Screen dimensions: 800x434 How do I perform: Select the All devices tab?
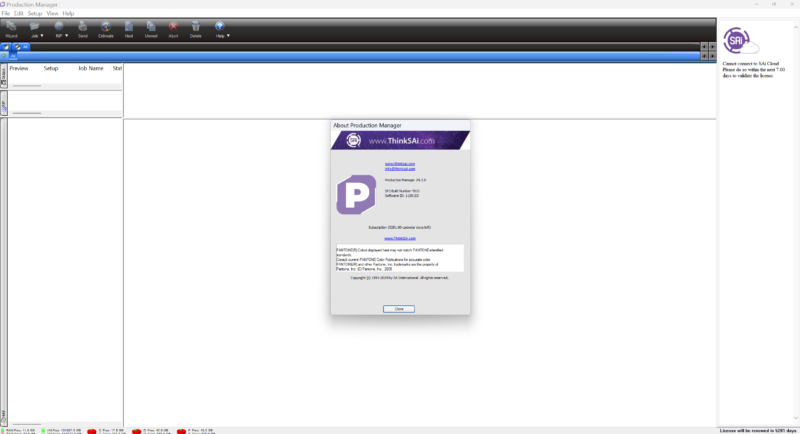[x=21, y=47]
